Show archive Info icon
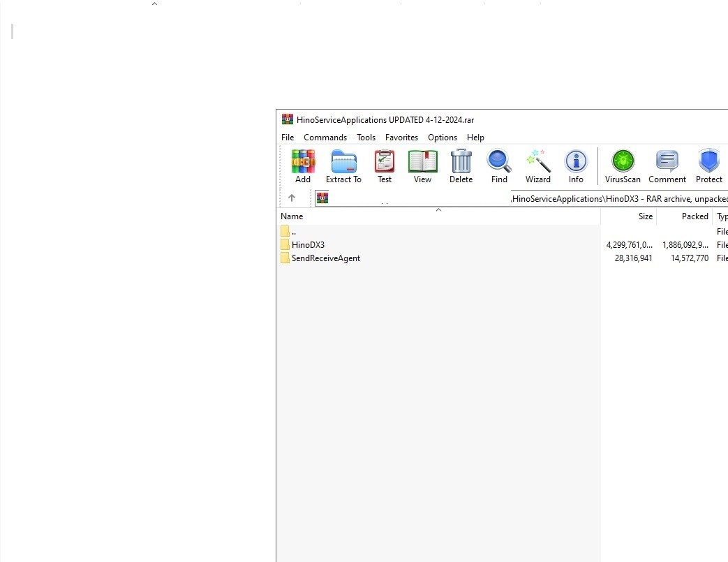Image resolution: width=728 pixels, height=562 pixels. point(576,162)
